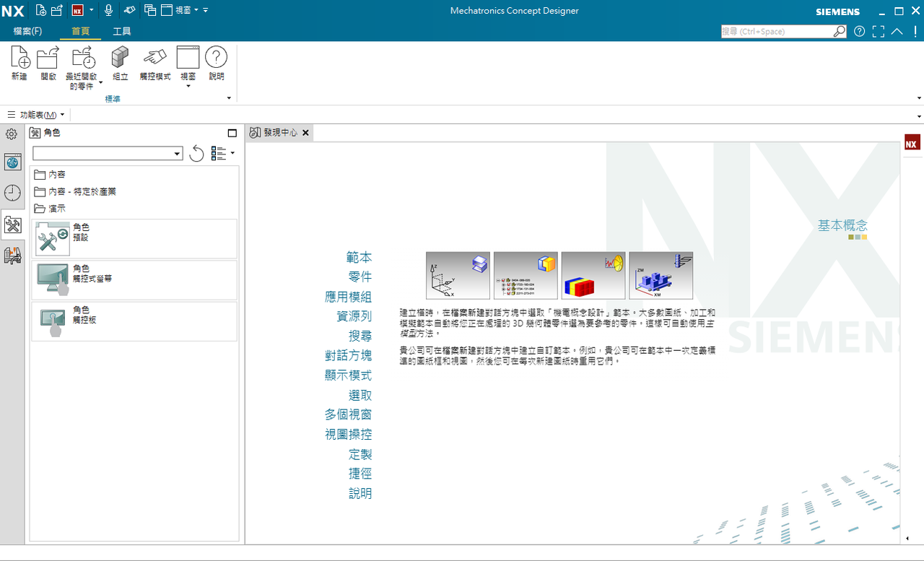
Task: Open the dropdown arrow beside the red NX icon
Action: coord(92,10)
